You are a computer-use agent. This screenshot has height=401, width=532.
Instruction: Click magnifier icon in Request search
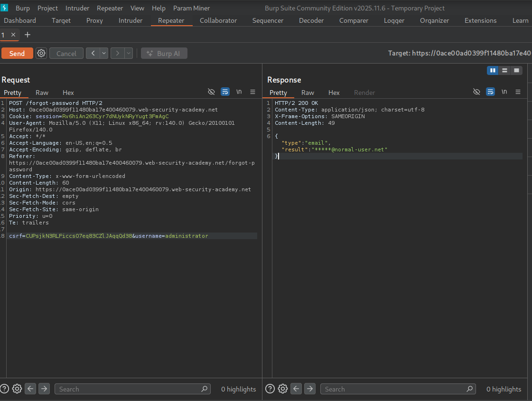204,389
